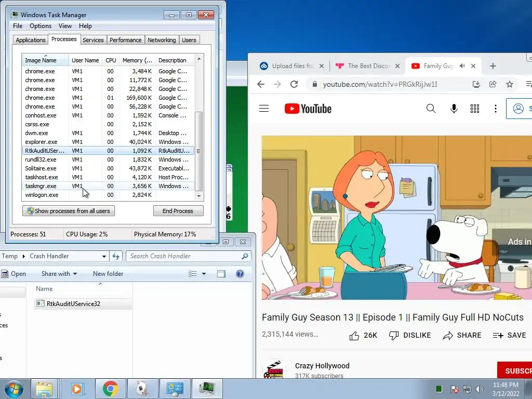Open the YouTube apps grid icon
This screenshot has width=532, height=399.
tap(475, 109)
